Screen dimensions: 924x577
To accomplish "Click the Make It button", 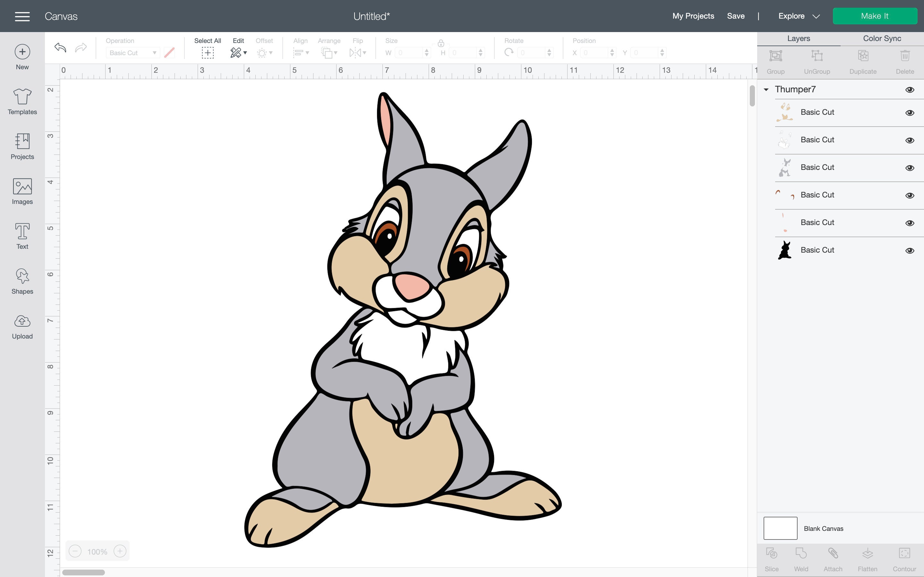I will click(x=875, y=16).
